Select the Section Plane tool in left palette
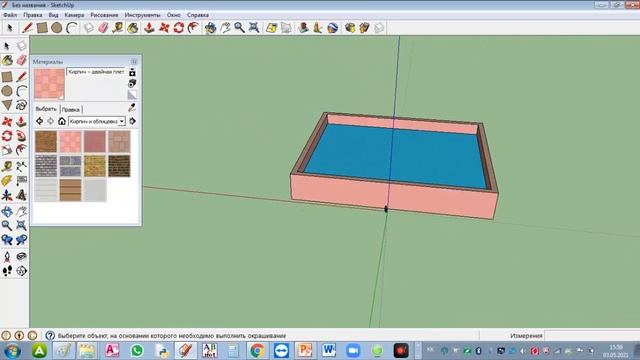 21,271
